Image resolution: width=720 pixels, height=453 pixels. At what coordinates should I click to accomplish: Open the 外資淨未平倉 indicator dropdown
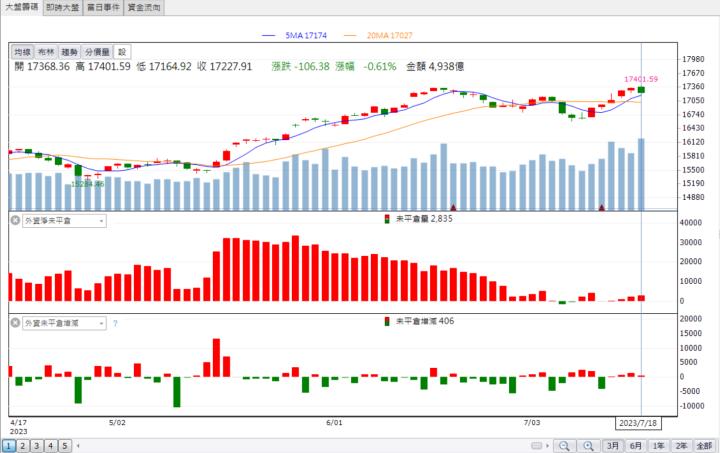coord(64,221)
